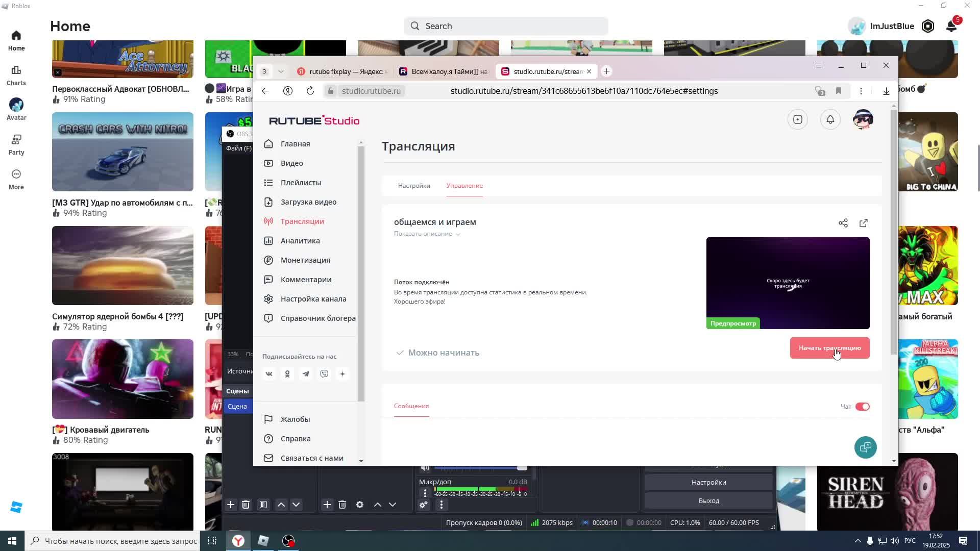
Task: Open Аналитика in Rutube sidebar
Action: click(x=300, y=241)
